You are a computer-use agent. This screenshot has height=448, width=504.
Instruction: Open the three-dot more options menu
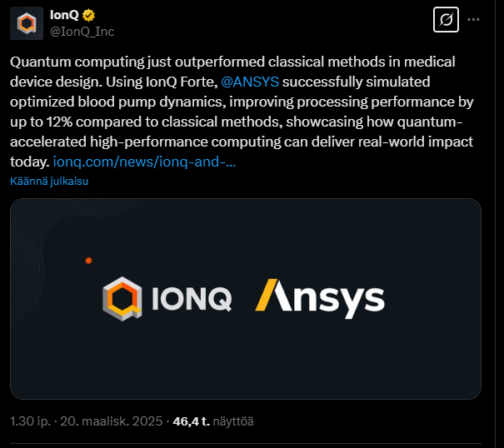474,20
